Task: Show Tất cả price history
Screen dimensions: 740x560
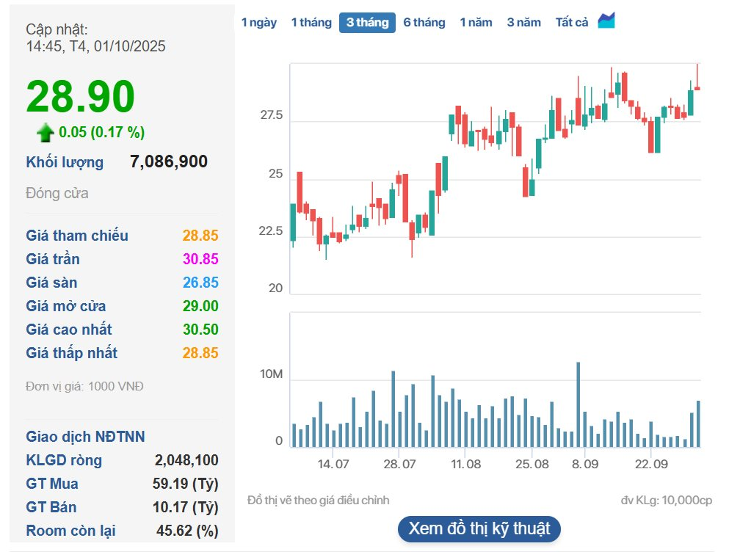Action: (572, 23)
